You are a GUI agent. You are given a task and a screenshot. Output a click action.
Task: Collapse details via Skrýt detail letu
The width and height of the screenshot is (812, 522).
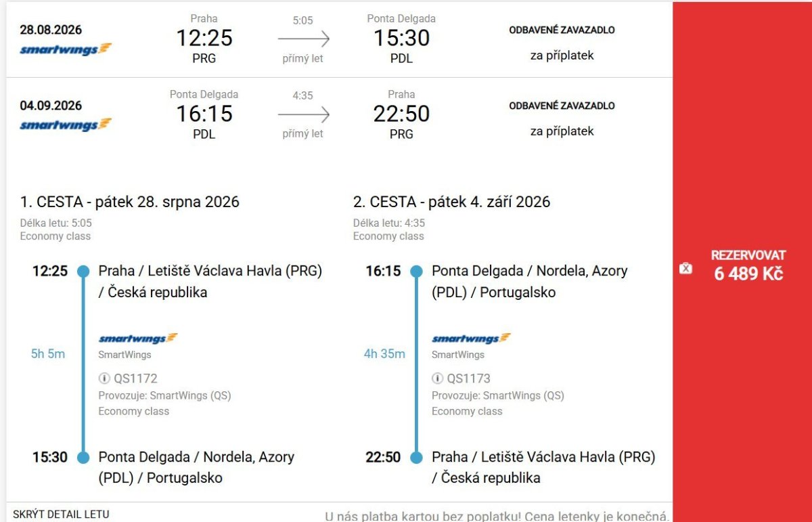click(x=61, y=514)
